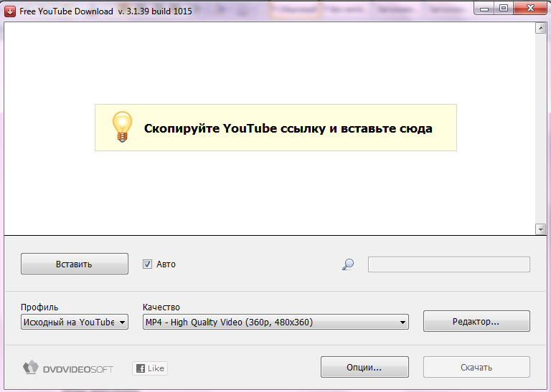Open the Качество format dropdown
Image resolution: width=551 pixels, height=392 pixels.
pos(275,322)
